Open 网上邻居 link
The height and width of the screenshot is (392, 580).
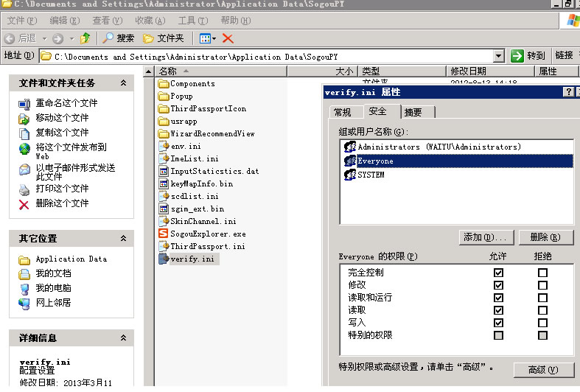53,303
